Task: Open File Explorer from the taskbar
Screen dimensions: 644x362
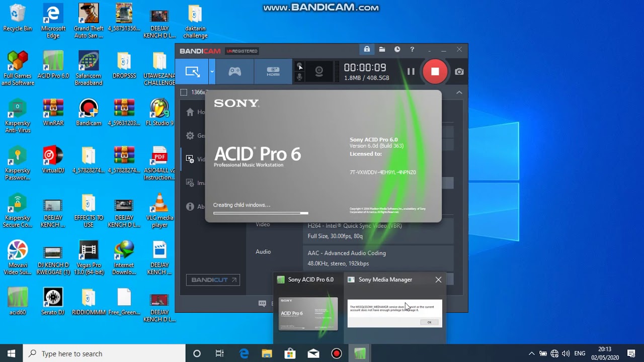Action: [x=267, y=353]
